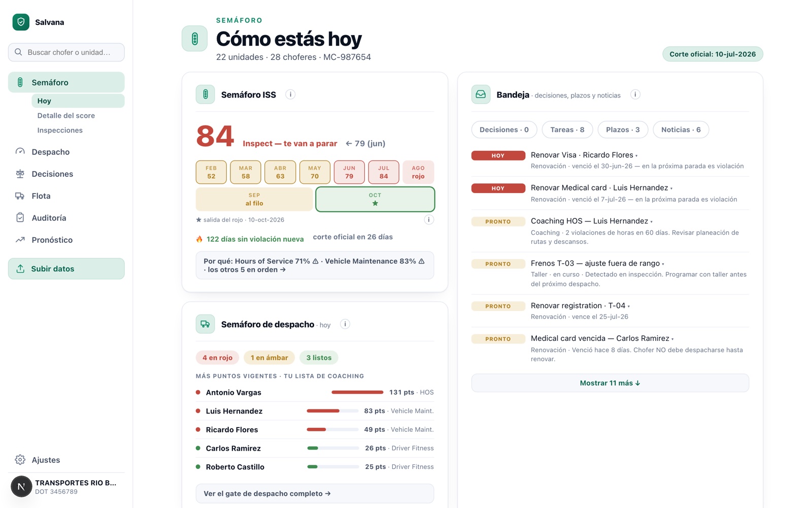Click the Ajustes gear icon
Screen dimensions: 812x508
[x=20, y=460]
